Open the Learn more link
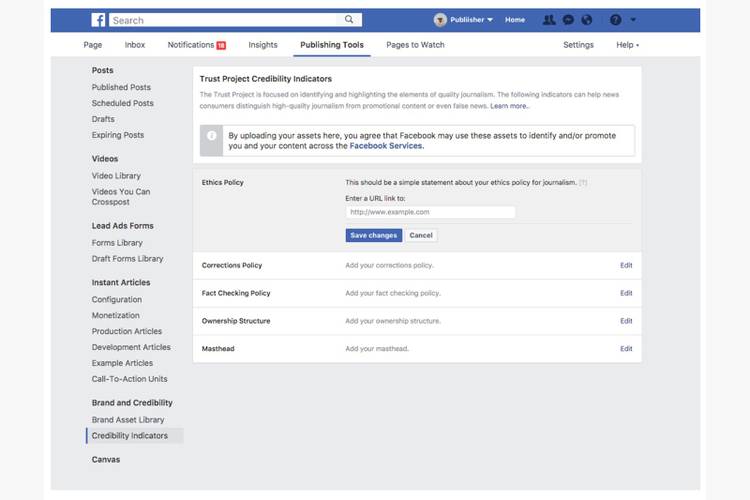750x500 pixels. coord(509,106)
